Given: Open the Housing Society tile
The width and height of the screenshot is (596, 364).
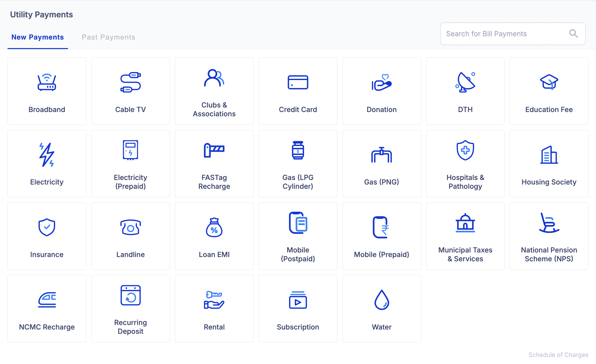Looking at the screenshot, I should point(549,164).
